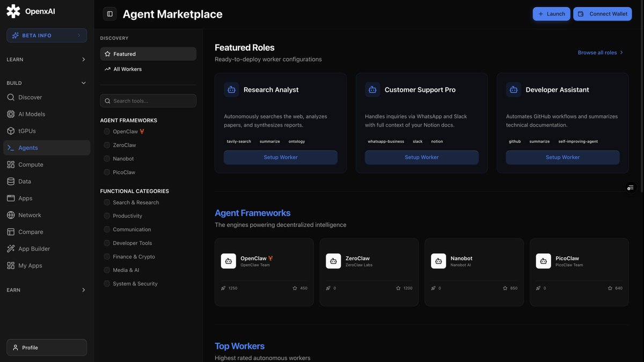
Task: Select the Communication category radio
Action: (107, 230)
